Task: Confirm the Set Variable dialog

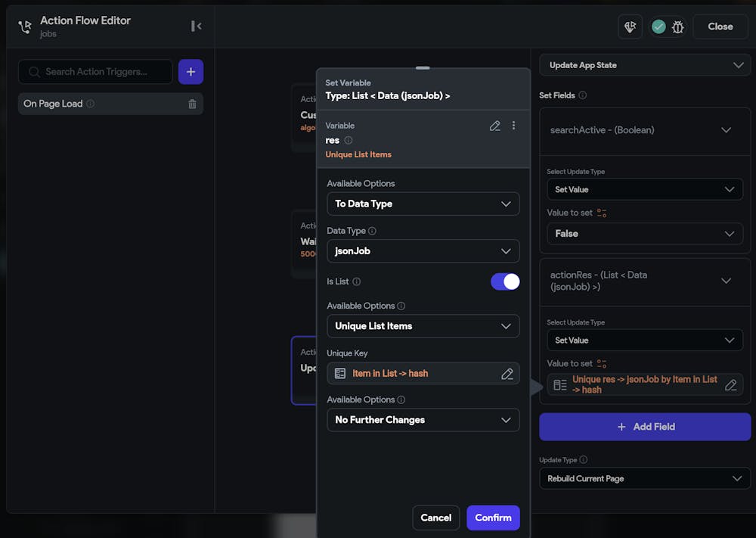Action: pyautogui.click(x=493, y=518)
